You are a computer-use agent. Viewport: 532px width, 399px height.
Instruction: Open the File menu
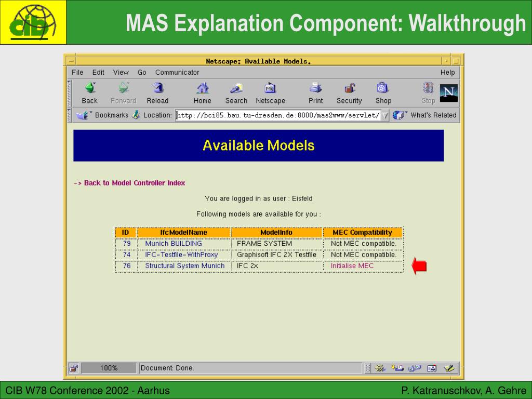[x=77, y=72]
